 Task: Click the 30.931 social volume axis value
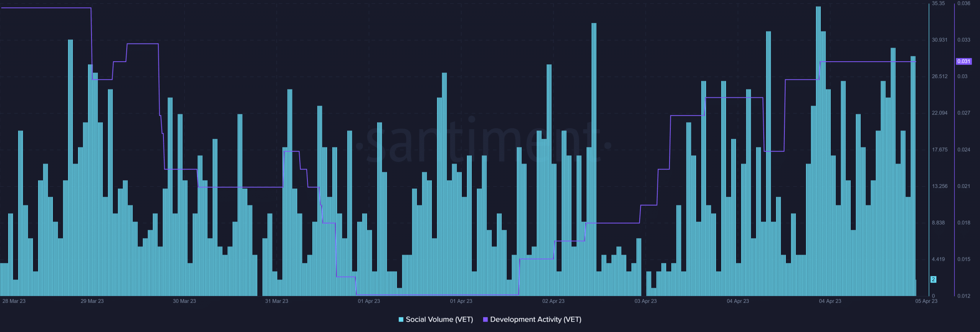click(x=939, y=40)
